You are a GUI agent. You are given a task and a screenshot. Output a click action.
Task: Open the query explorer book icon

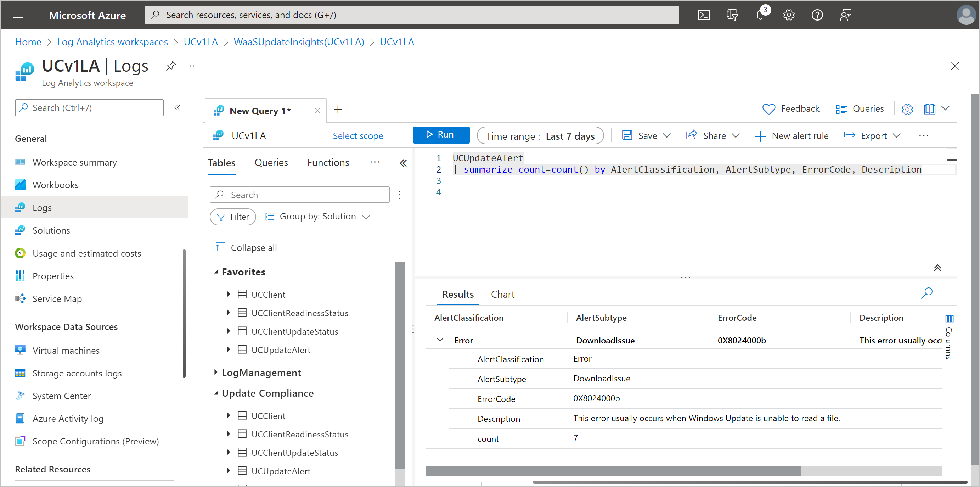[929, 109]
